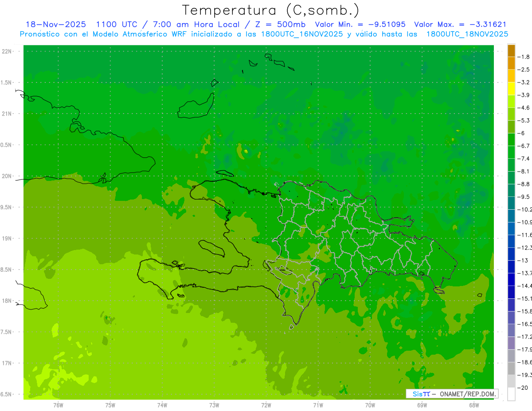Click the '74W' longitude label
Screen dimensions: 532x411
[162, 405]
